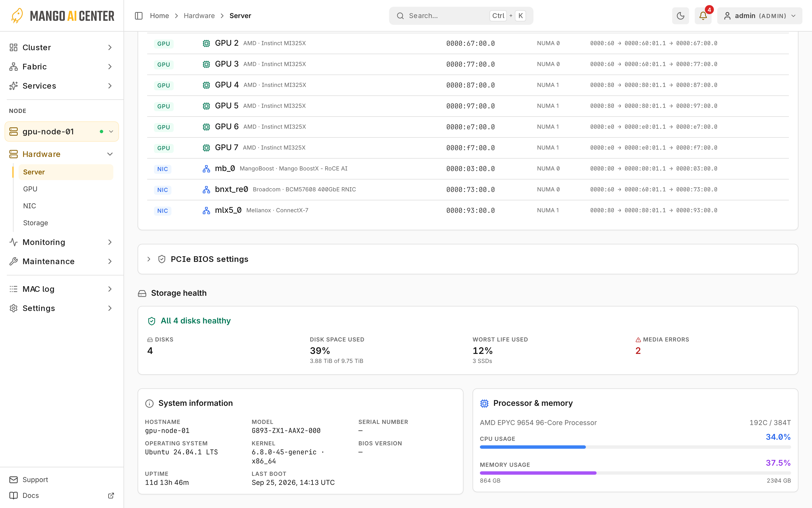Switch to dark mode moon icon
Viewport: 812px width, 508px height.
click(680, 16)
